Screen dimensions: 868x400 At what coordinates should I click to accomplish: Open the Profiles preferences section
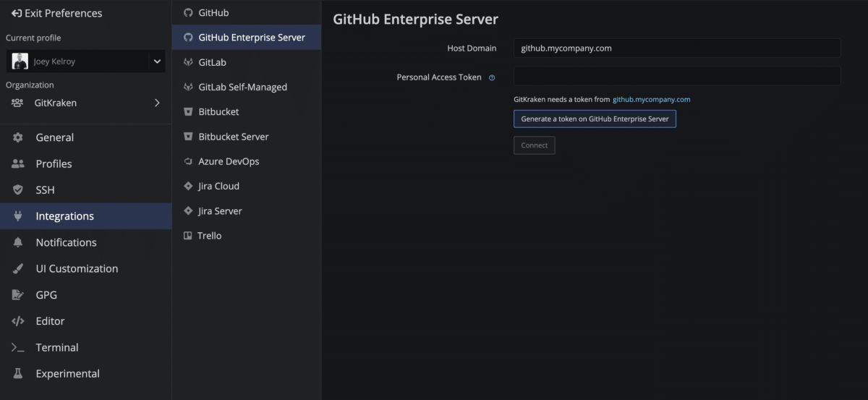point(54,163)
